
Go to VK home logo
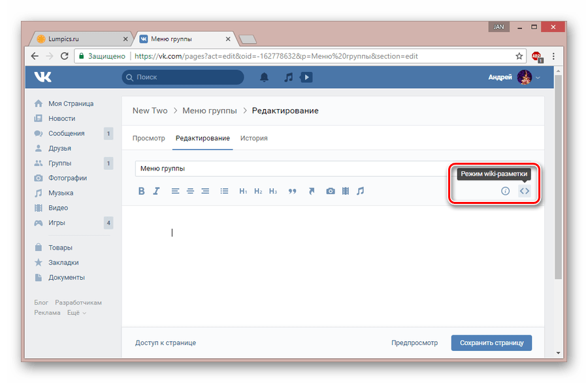(42, 77)
